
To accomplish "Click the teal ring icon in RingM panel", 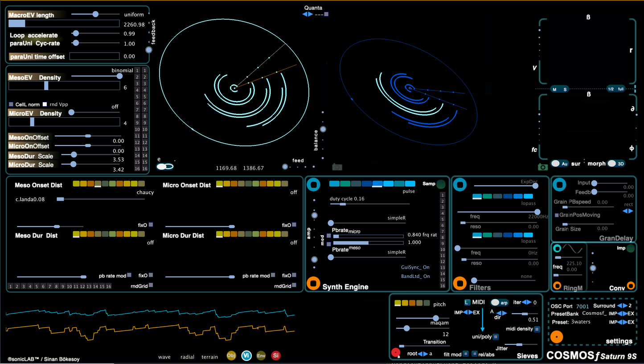I will tap(557, 248).
